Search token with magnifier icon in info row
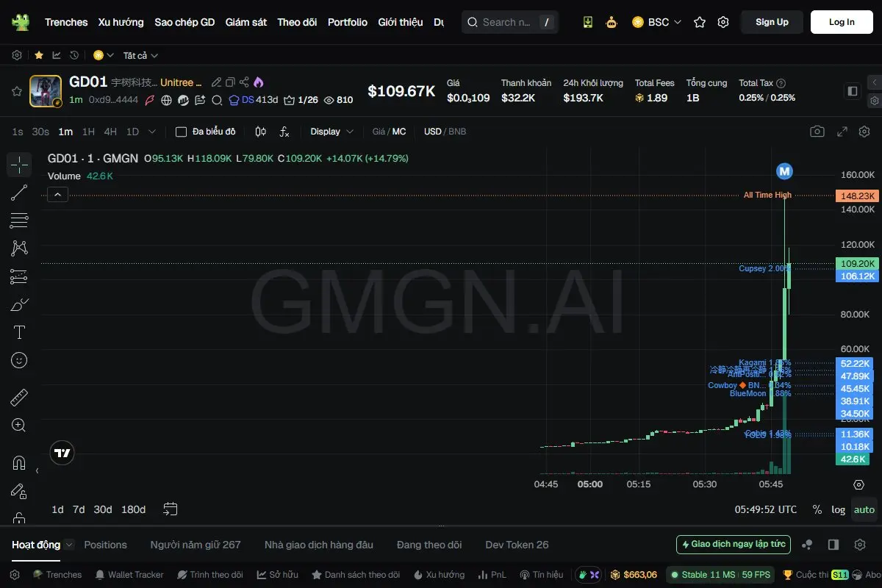Viewport: 882px width, 588px height. pyautogui.click(x=217, y=100)
